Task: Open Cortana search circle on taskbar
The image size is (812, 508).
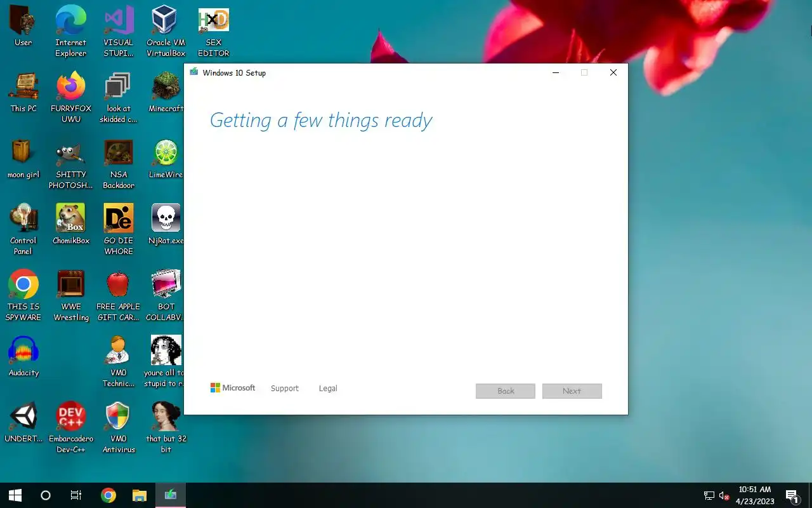Action: pos(46,495)
